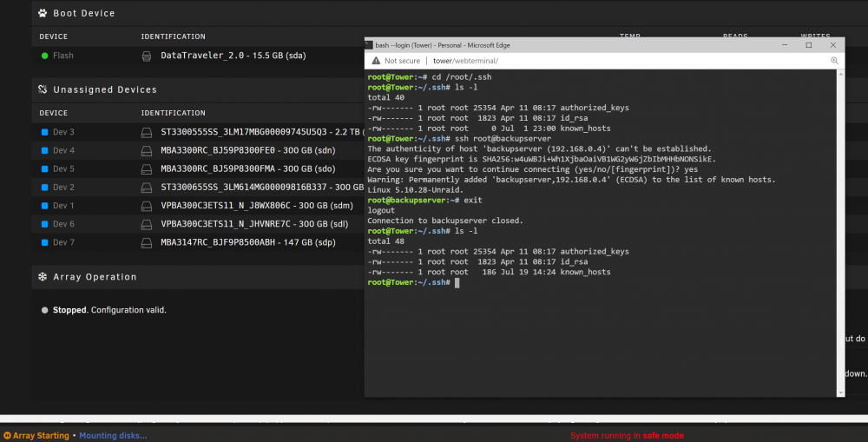Click the Array Operation snowflake icon
The height and width of the screenshot is (442, 868).
click(x=43, y=277)
